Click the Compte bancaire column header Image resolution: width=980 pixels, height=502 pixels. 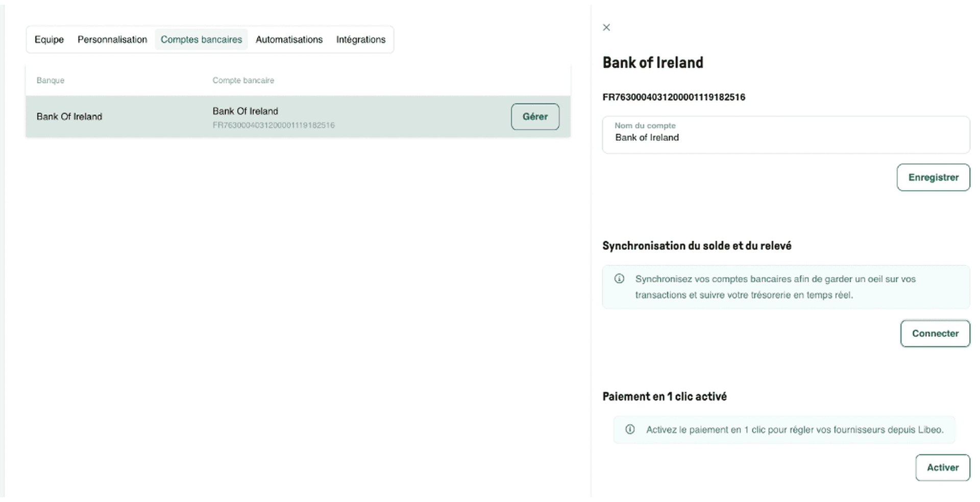click(x=243, y=80)
